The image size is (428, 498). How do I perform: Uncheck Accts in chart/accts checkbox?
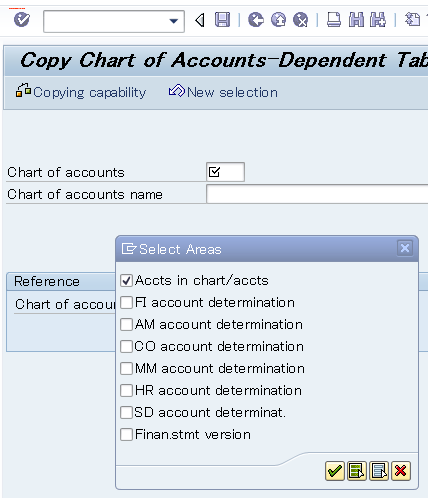pyautogui.click(x=126, y=281)
